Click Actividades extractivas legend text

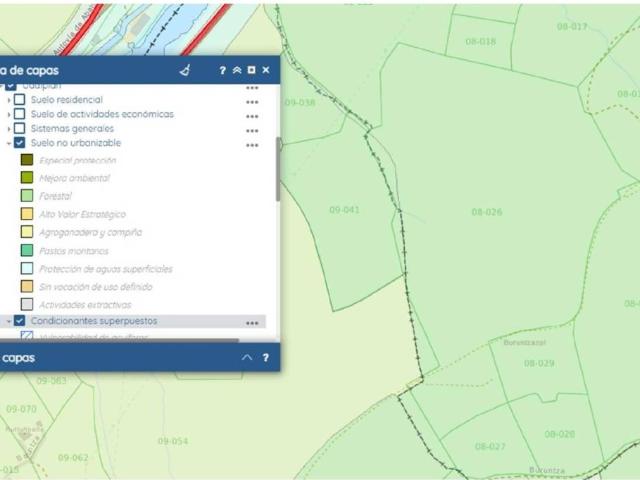pyautogui.click(x=85, y=305)
